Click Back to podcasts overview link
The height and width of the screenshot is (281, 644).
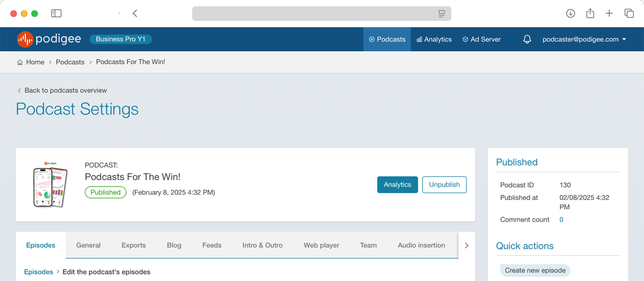(x=62, y=90)
